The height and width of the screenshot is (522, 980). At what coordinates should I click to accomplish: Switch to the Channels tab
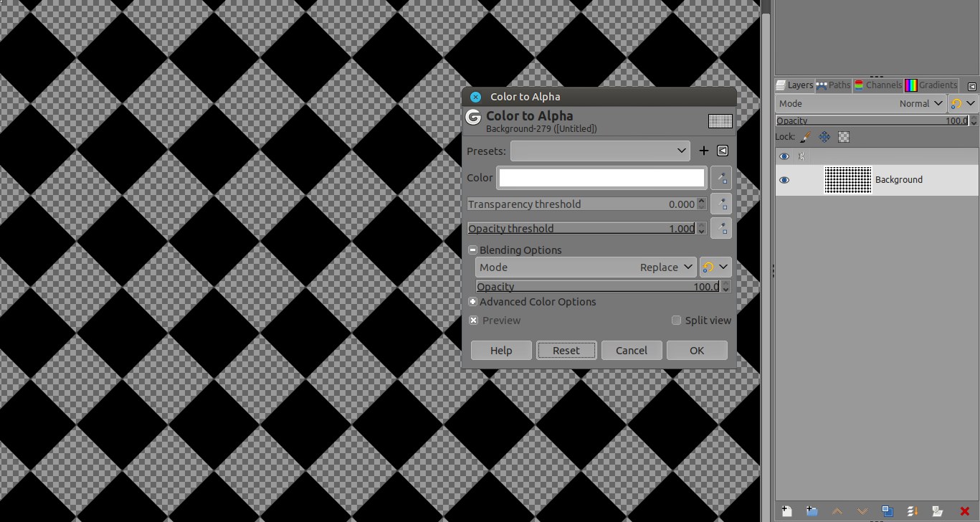(877, 85)
